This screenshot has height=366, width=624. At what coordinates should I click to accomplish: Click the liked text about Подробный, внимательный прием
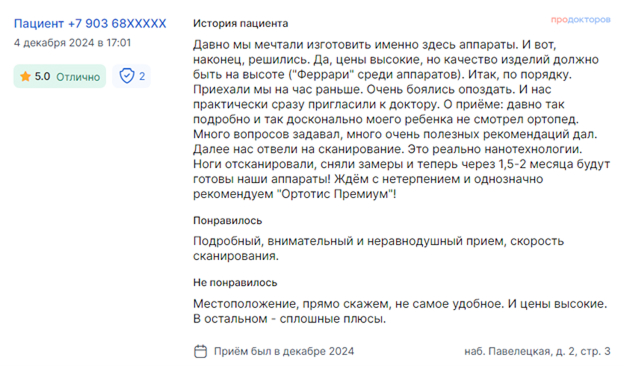tap(378, 248)
